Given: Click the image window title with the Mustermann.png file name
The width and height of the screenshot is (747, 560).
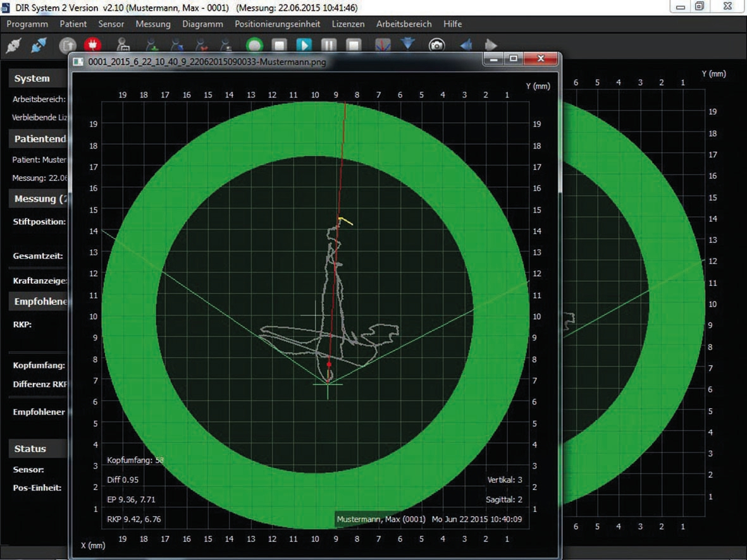Looking at the screenshot, I should click(207, 62).
